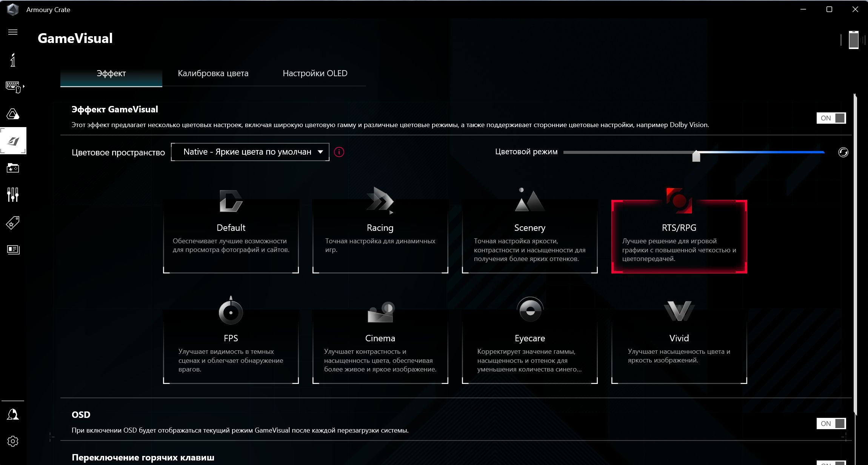Select the FPS GameVisual mode
The height and width of the screenshot is (465, 868).
tap(231, 341)
